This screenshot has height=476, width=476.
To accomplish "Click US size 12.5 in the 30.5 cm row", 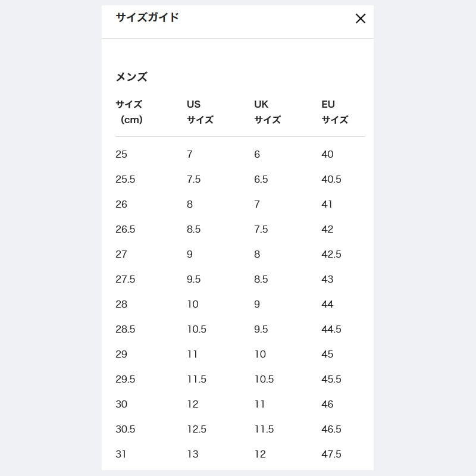I will pos(197,429).
